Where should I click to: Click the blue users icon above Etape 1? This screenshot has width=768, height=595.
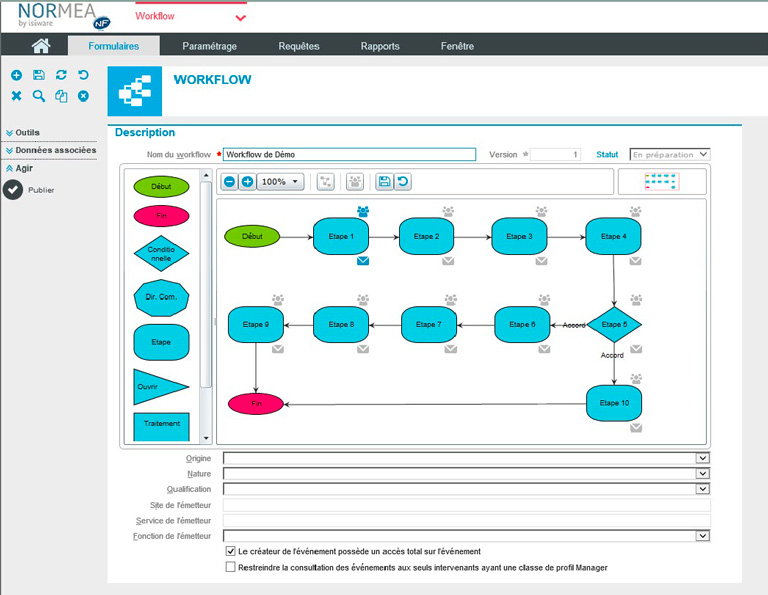[363, 211]
